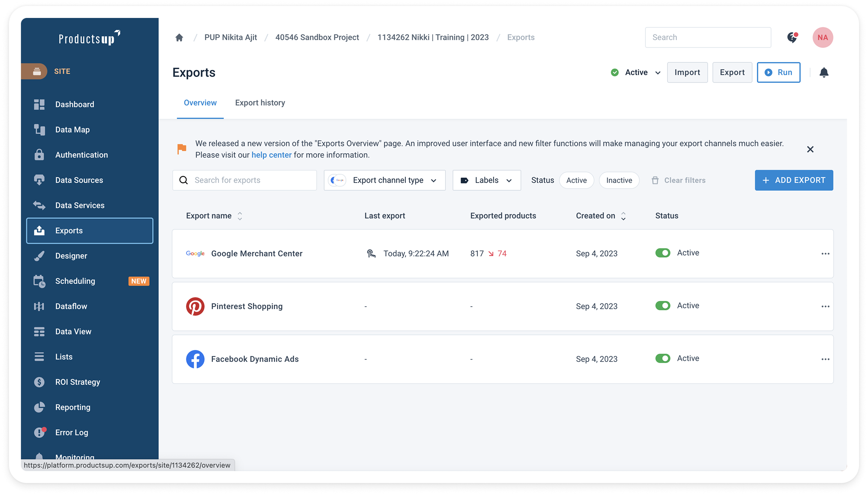
Task: Click the top Search field
Action: click(x=708, y=37)
